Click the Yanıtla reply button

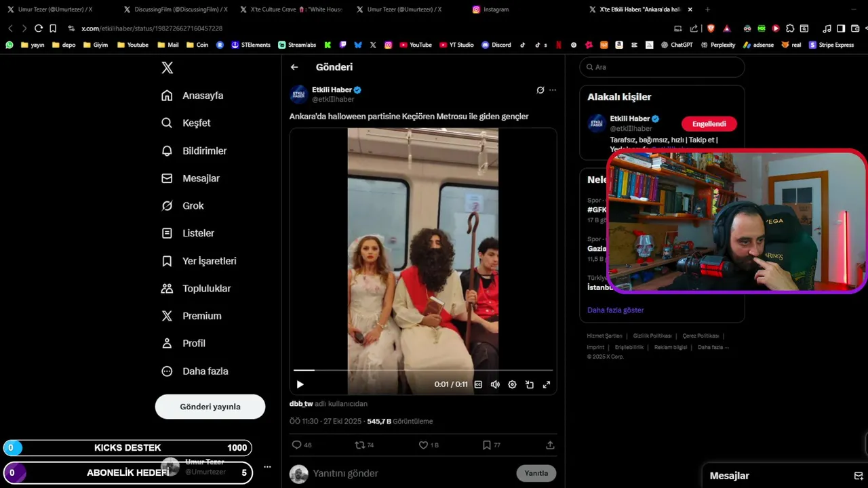[536, 473]
